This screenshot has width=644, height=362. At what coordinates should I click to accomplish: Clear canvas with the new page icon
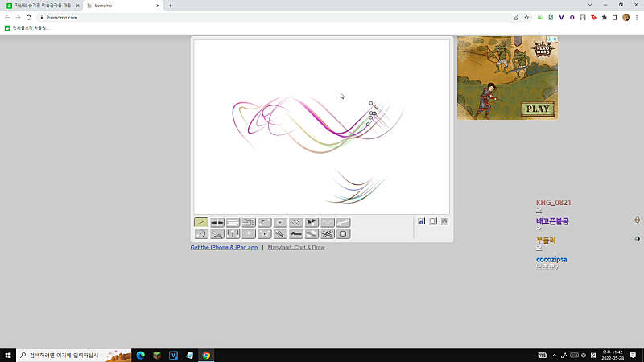coord(433,221)
